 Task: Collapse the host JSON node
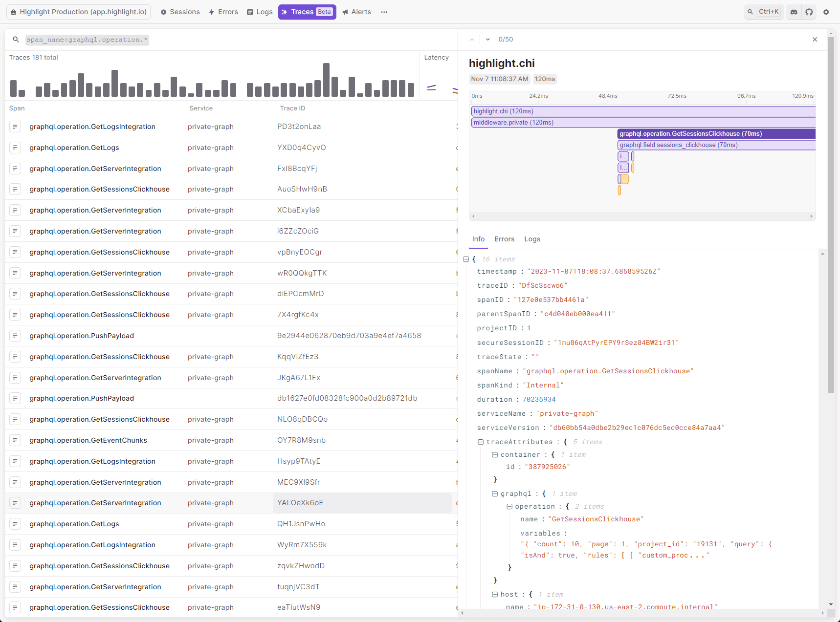click(x=495, y=594)
